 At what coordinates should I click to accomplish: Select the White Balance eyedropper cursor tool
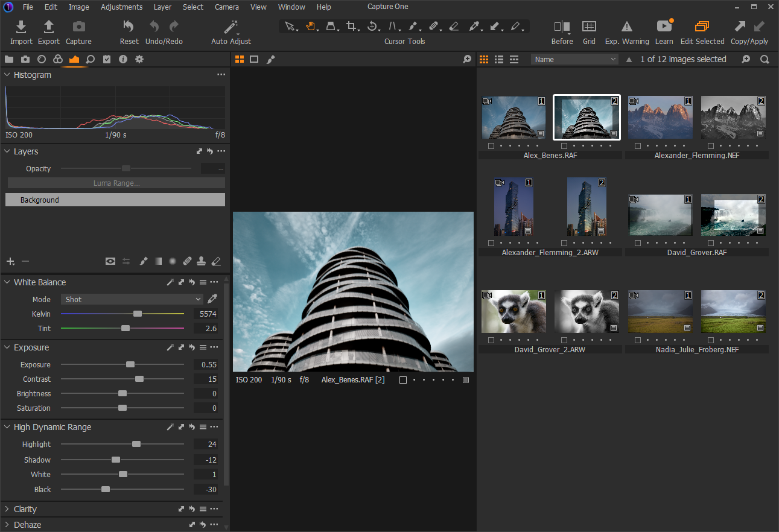474,27
